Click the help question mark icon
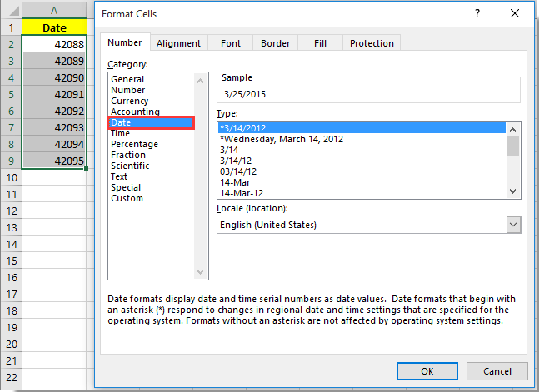Viewport: 539px width, 392px height. click(x=477, y=14)
